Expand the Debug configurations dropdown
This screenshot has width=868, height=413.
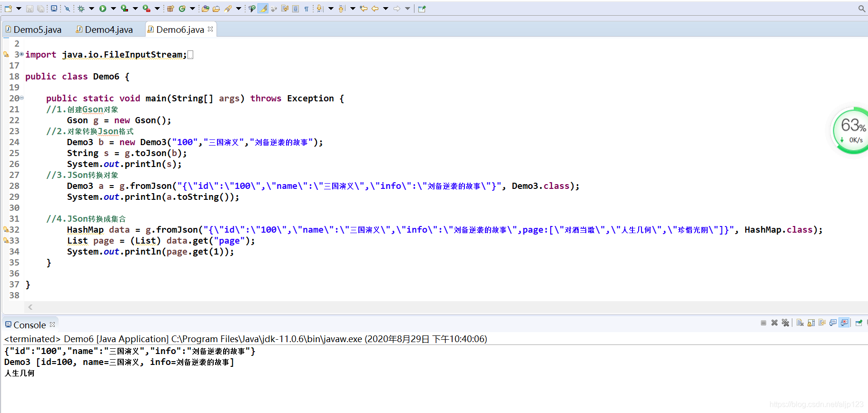click(91, 9)
